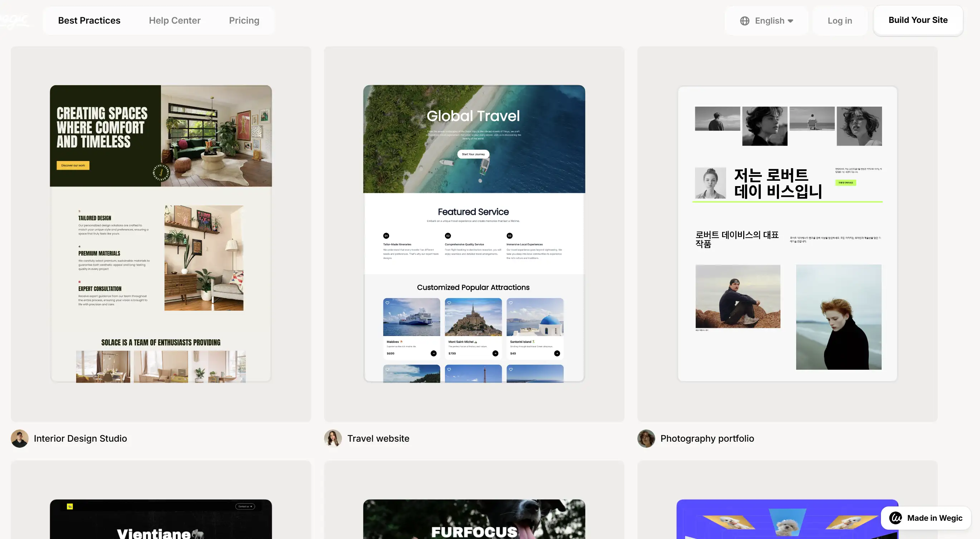Open the Vientiane site preview
The height and width of the screenshot is (539, 980).
(161, 519)
